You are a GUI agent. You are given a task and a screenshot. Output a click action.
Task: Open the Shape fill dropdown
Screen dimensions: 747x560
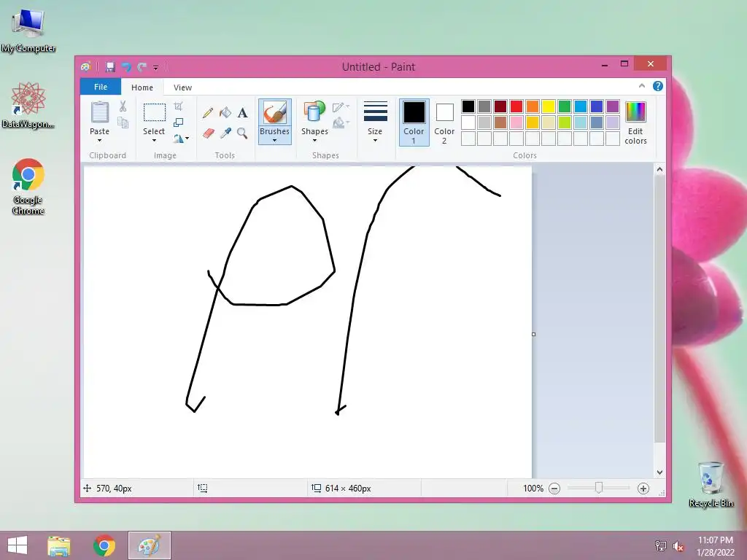pyautogui.click(x=341, y=123)
